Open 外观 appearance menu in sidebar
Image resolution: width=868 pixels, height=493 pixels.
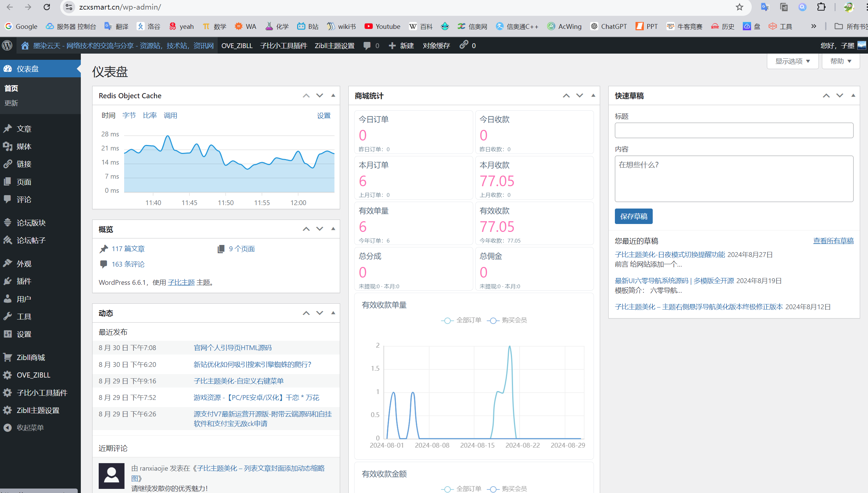point(40,264)
